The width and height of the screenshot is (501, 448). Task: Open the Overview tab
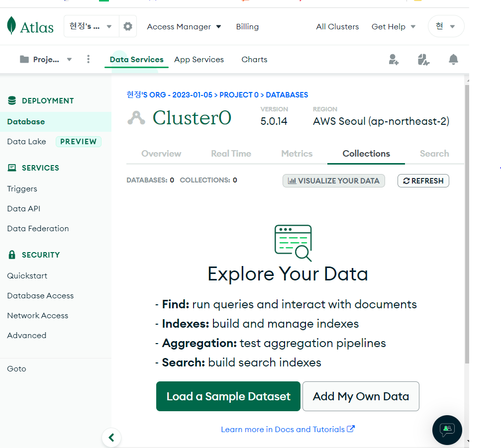(x=161, y=154)
